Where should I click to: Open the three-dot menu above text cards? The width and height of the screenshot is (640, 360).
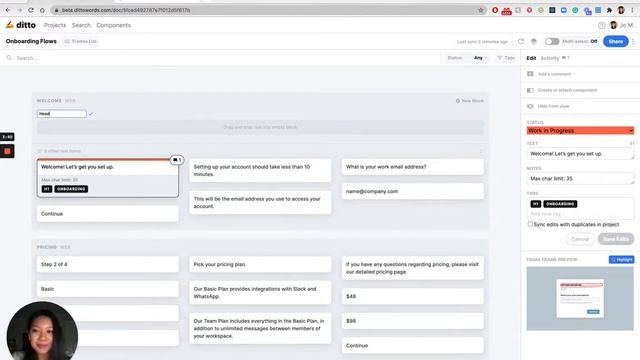(x=481, y=151)
